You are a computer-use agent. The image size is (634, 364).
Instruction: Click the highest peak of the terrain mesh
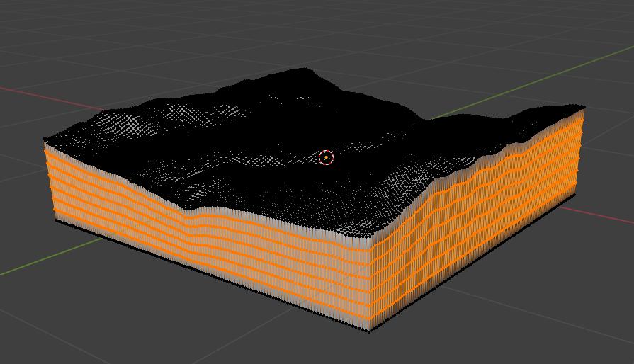click(x=306, y=69)
